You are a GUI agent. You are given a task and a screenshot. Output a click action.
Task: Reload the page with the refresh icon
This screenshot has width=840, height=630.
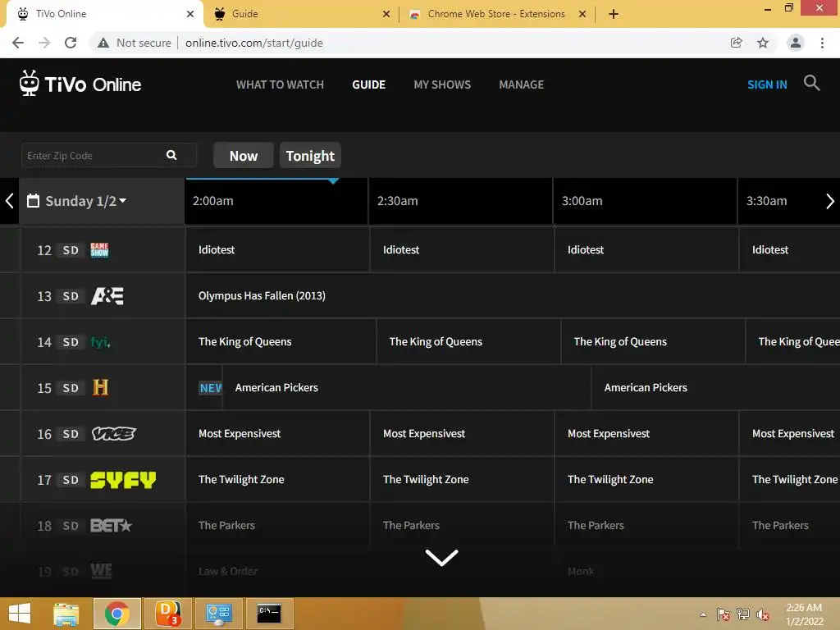coord(71,43)
